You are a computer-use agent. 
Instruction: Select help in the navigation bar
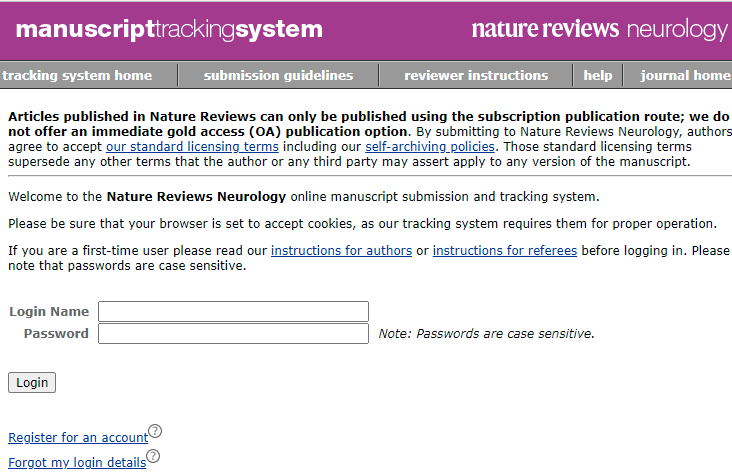[x=598, y=75]
